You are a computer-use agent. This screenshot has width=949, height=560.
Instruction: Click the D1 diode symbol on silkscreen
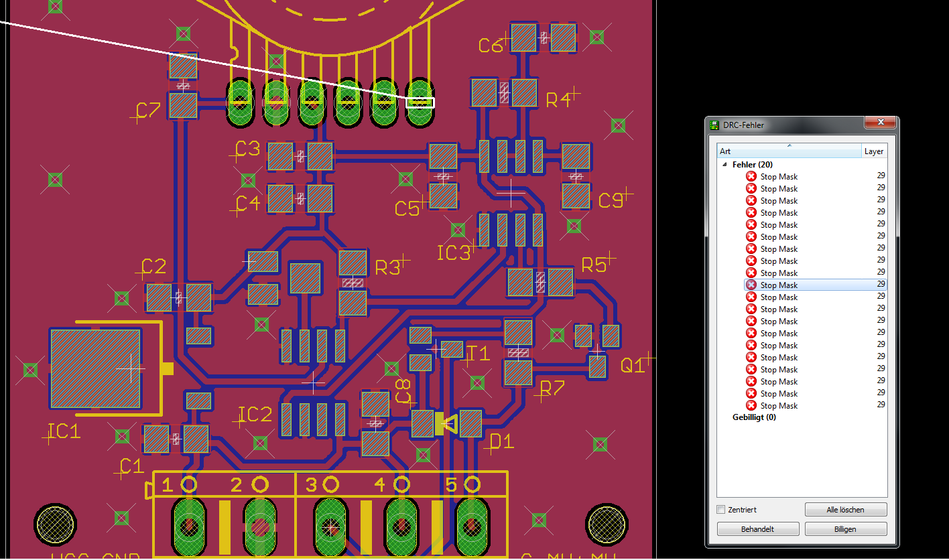(x=446, y=423)
